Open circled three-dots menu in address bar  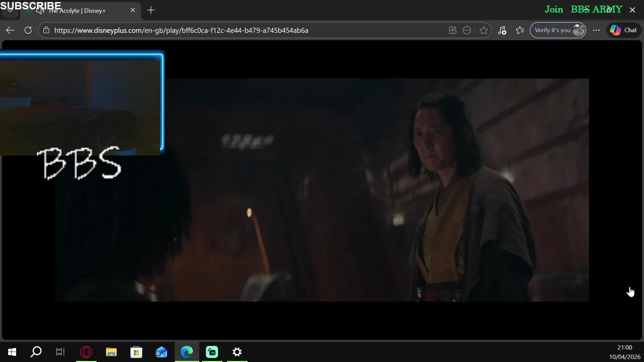[x=467, y=30]
